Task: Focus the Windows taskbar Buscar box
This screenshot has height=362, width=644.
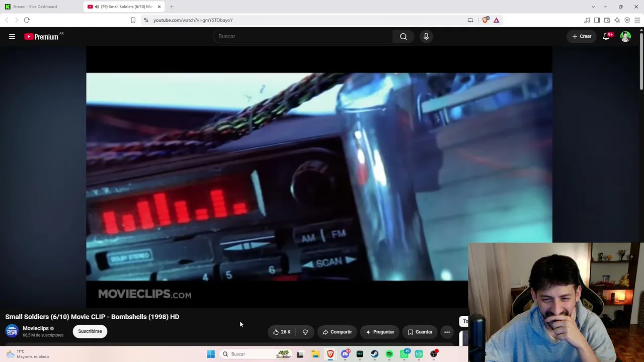Action: tap(256, 354)
